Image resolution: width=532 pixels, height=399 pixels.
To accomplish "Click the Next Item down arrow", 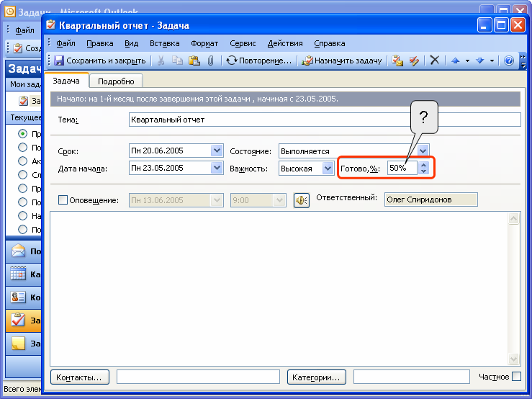I will click(479, 60).
